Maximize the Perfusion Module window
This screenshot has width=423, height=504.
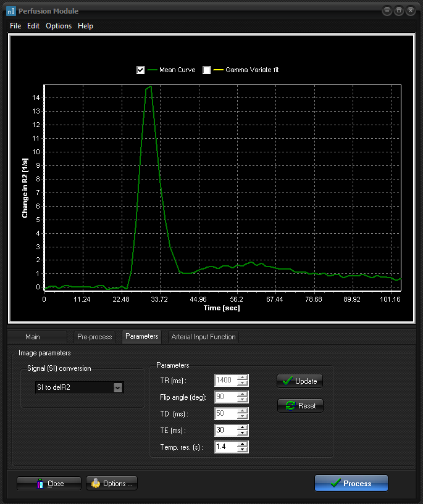399,11
